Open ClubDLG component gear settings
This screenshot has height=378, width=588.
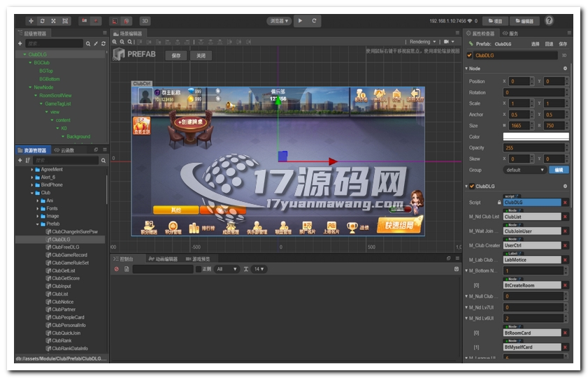(565, 186)
